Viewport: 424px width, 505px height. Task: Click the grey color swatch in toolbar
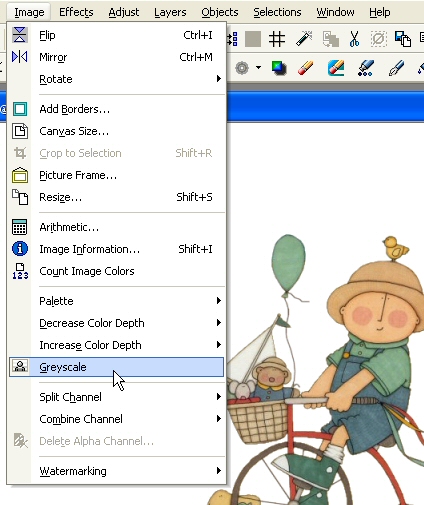click(253, 39)
